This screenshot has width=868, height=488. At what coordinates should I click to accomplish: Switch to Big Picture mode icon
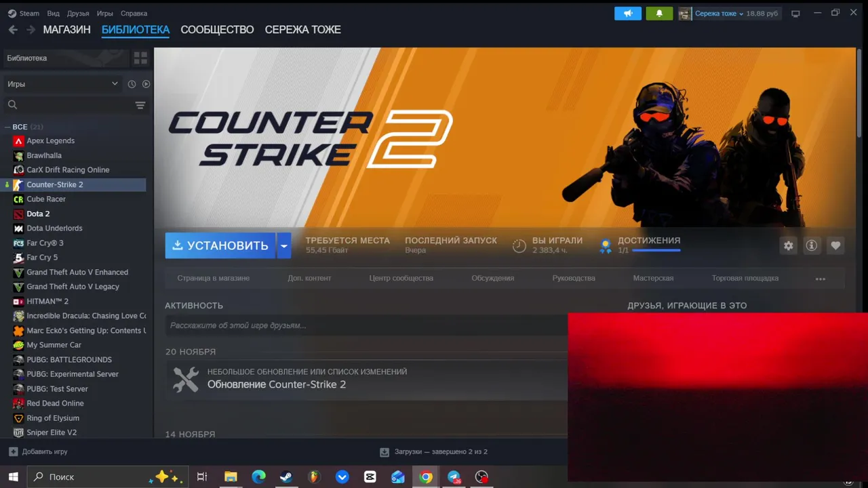[x=795, y=14]
